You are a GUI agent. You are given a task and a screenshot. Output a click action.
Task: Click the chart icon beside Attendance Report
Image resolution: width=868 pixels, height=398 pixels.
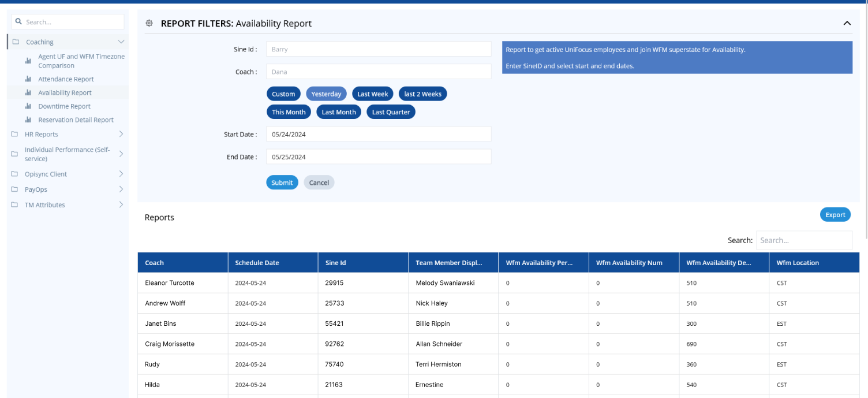click(x=28, y=79)
